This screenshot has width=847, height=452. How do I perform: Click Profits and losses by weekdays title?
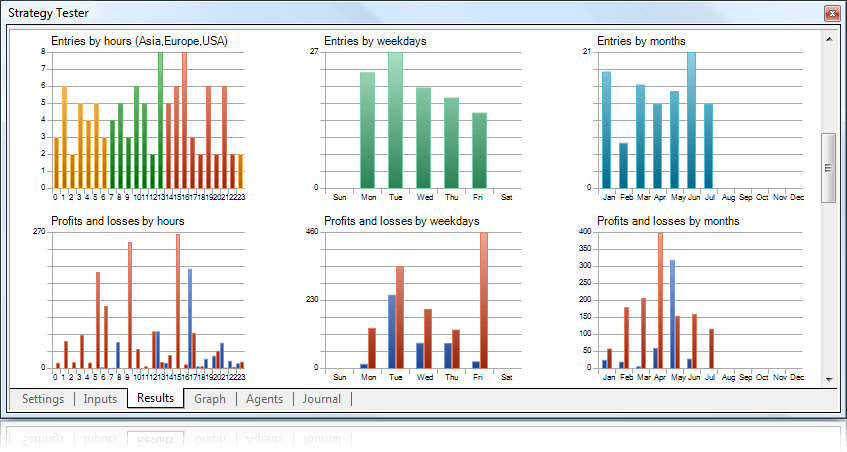point(401,221)
